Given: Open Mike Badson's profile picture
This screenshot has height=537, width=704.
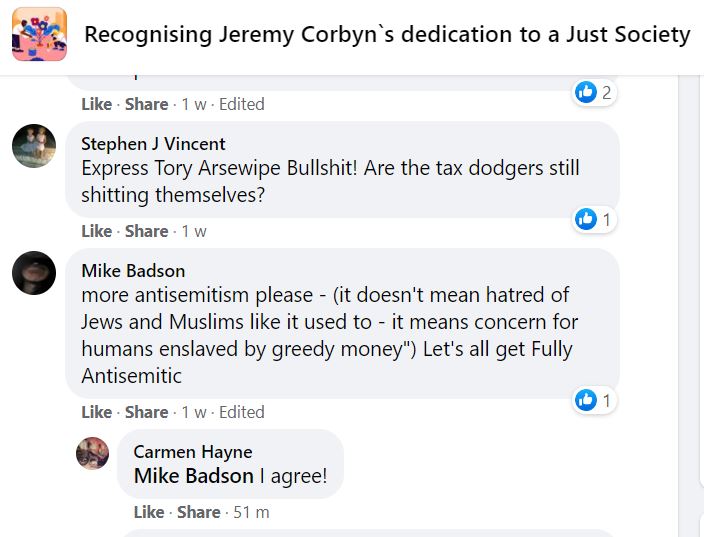Looking at the screenshot, I should [33, 273].
